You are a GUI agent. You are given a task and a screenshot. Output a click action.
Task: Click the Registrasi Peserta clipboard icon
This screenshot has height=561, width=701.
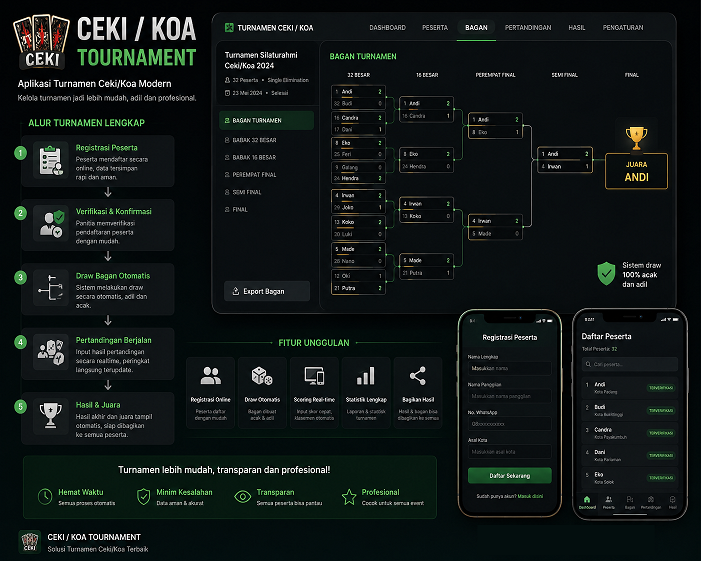point(51,161)
